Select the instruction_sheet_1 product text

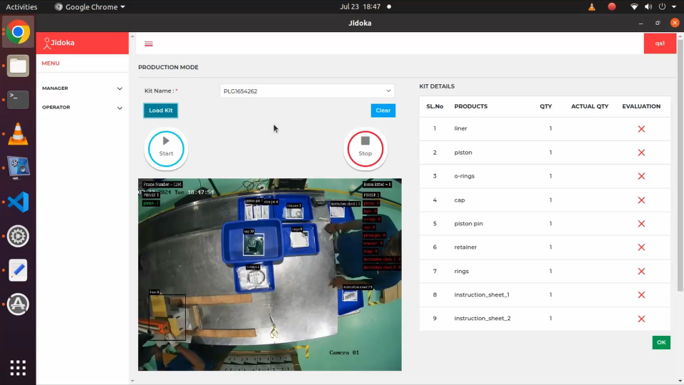[x=482, y=295]
